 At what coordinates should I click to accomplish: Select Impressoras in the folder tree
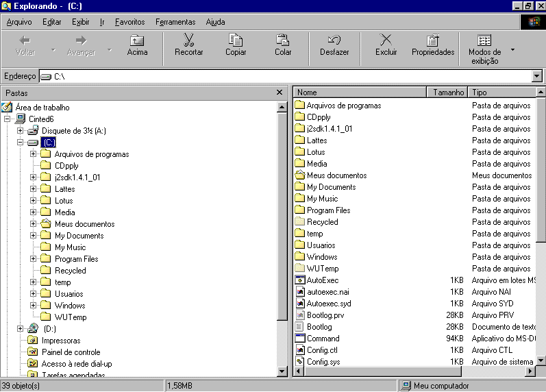(x=61, y=341)
